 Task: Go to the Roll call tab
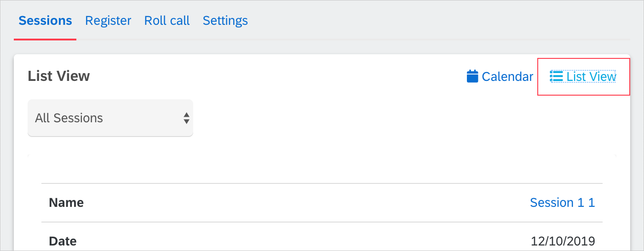[x=167, y=21]
